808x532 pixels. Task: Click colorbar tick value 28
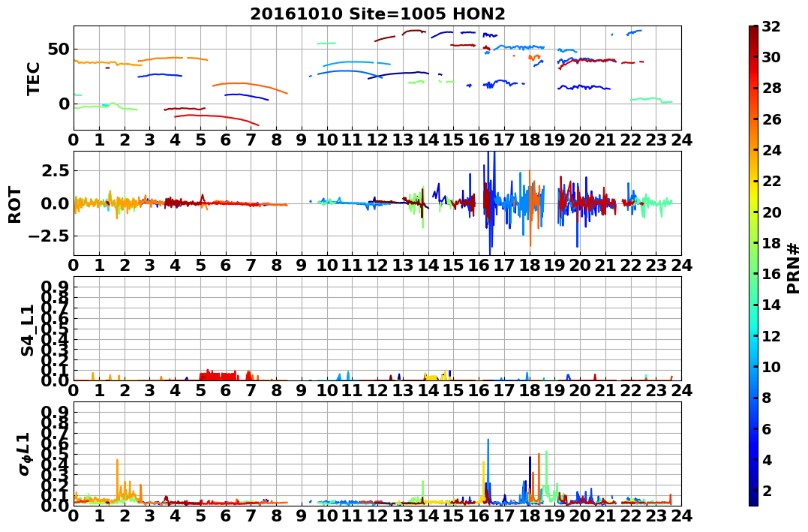click(771, 88)
